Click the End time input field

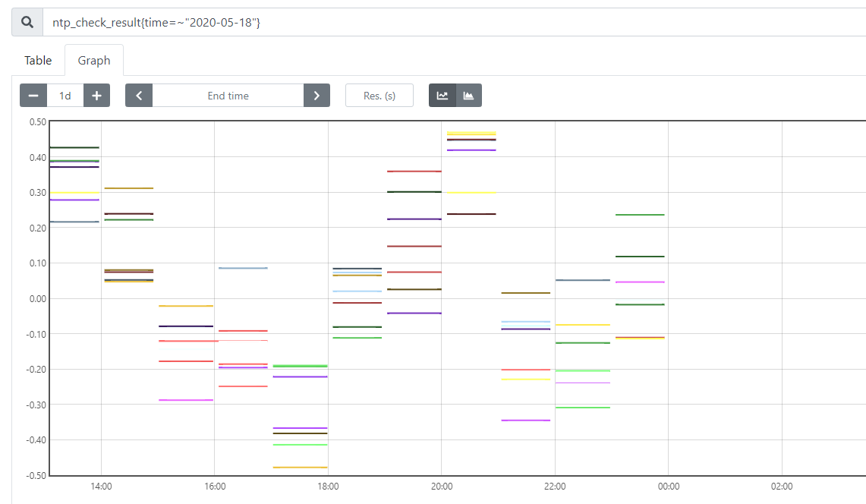[x=228, y=95]
